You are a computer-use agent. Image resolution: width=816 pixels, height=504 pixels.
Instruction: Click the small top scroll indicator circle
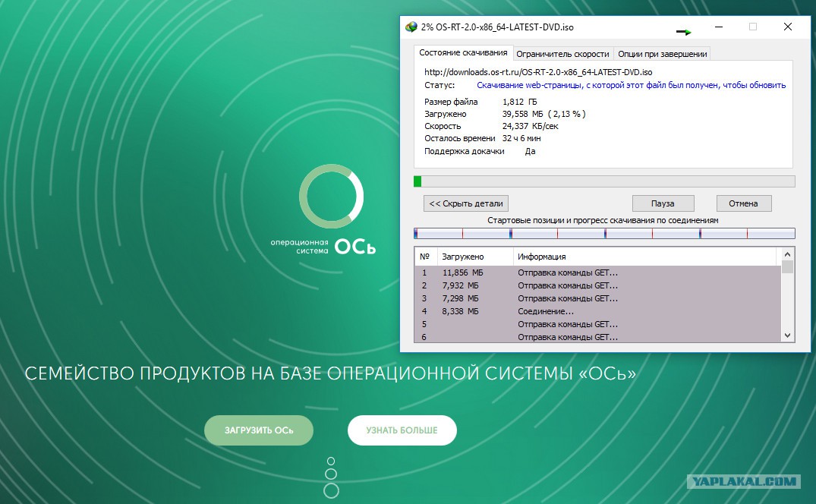(331, 461)
